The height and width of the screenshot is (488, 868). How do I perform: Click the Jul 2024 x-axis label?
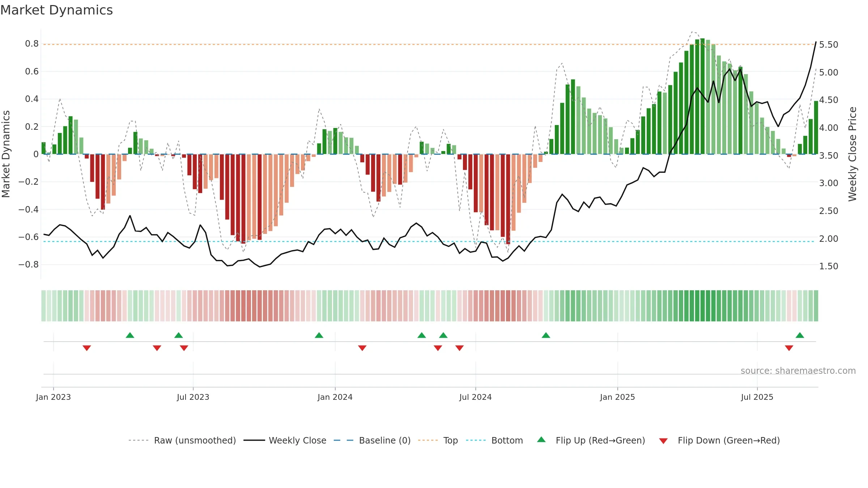click(x=476, y=397)
